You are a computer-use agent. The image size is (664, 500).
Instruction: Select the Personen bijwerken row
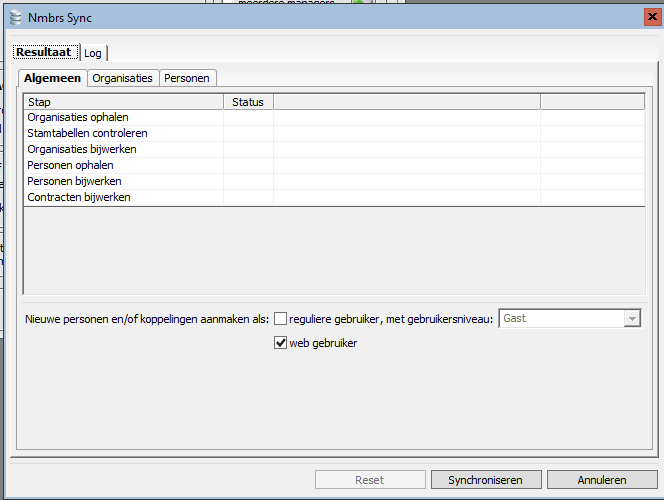(335, 182)
